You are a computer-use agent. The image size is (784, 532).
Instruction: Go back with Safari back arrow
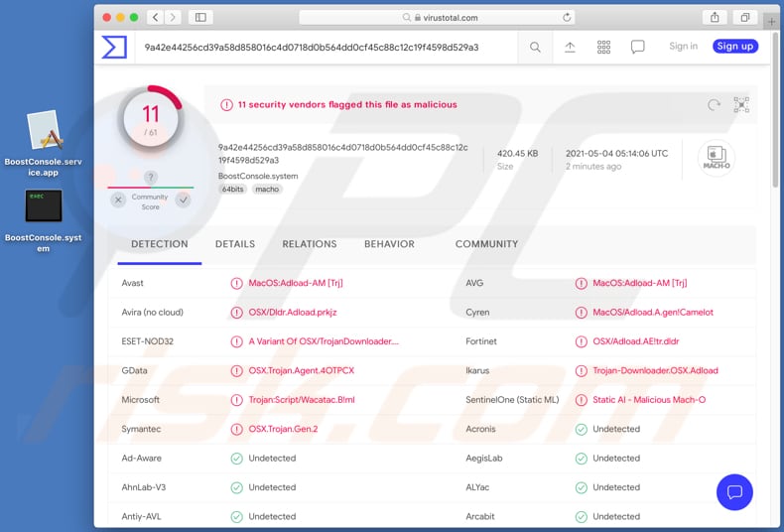156,18
